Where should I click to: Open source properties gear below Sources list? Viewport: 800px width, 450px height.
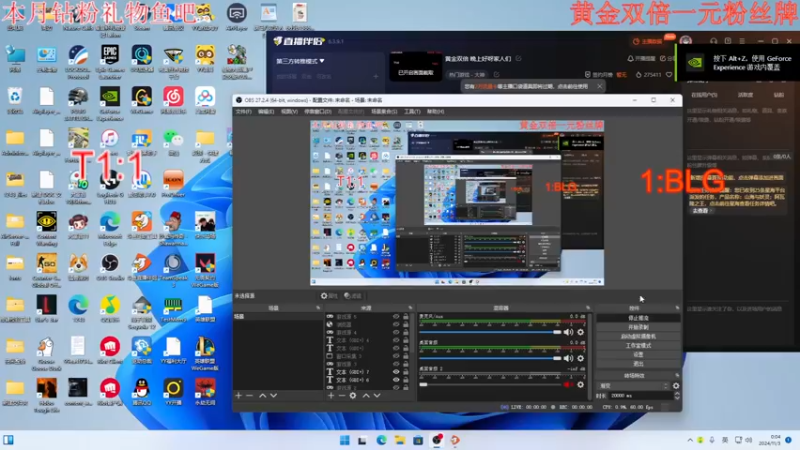tap(353, 395)
